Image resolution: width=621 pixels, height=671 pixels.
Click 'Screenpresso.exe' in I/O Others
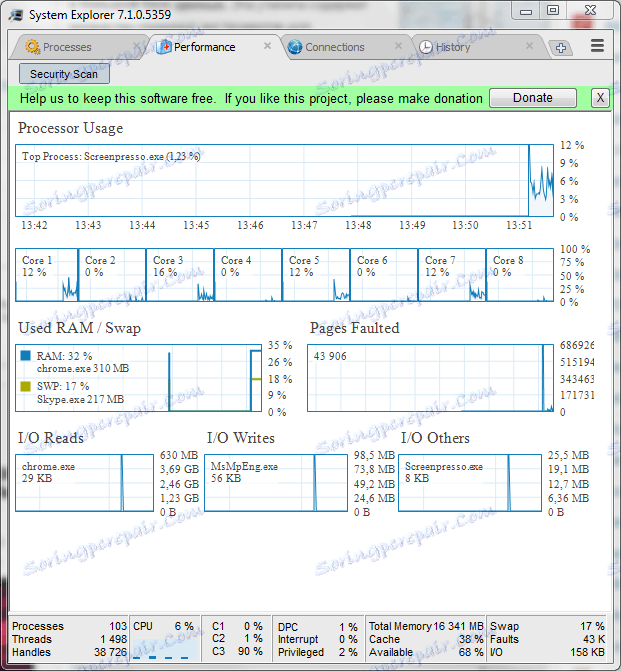tap(444, 466)
